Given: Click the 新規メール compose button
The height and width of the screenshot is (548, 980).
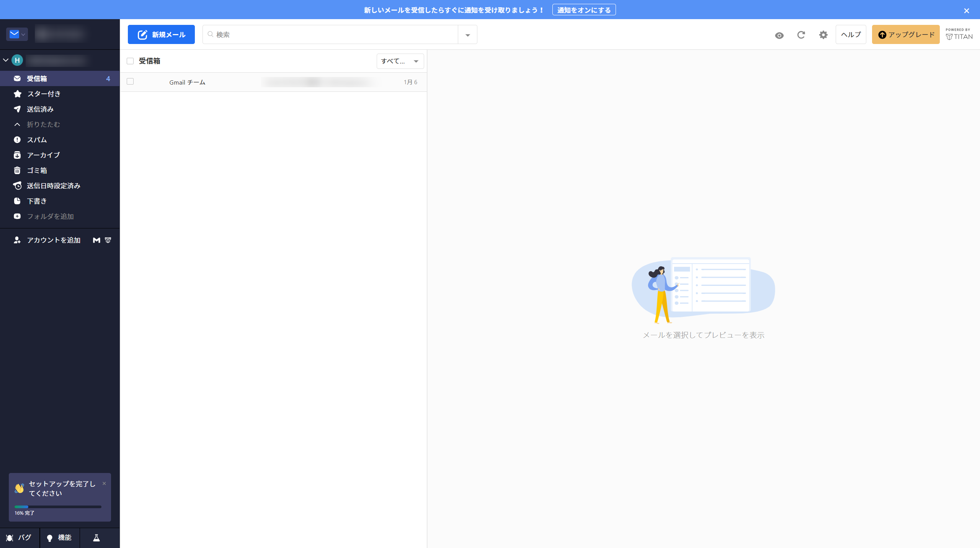Looking at the screenshot, I should 161,34.
